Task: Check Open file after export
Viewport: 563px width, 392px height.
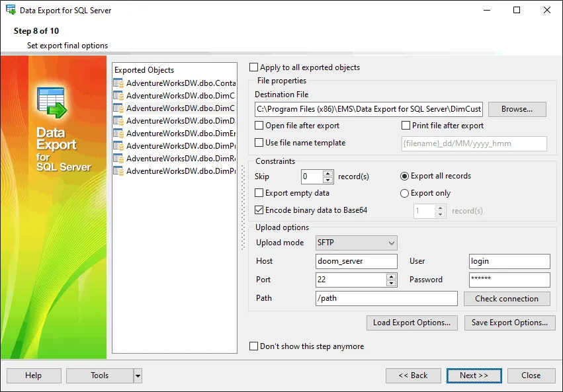Action: click(259, 126)
